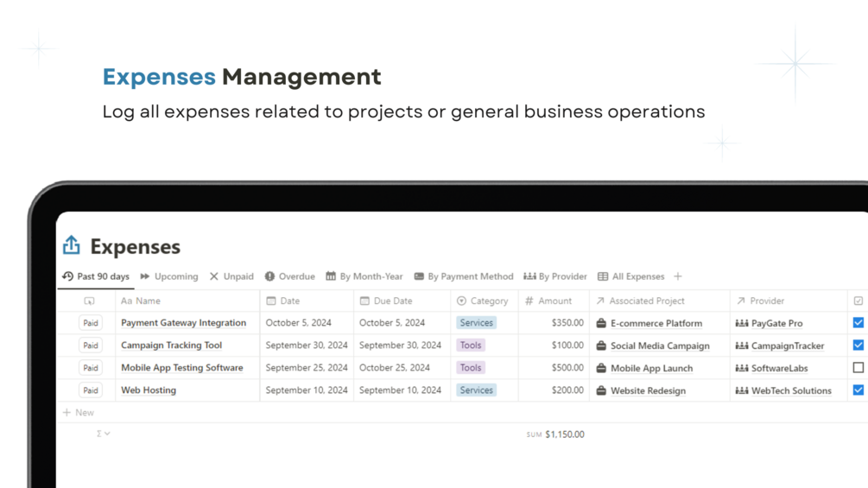Click New to add an expense row
The width and height of the screenshot is (868, 488).
(x=79, y=413)
